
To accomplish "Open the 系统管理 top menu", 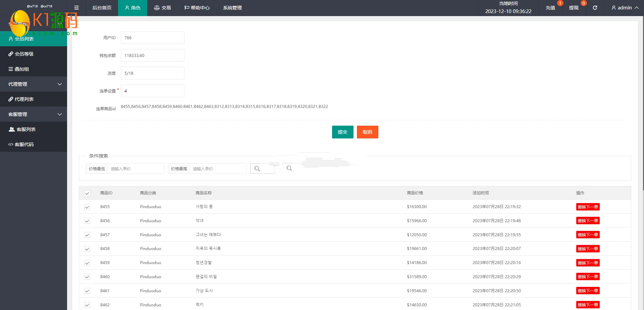I will click(x=232, y=8).
